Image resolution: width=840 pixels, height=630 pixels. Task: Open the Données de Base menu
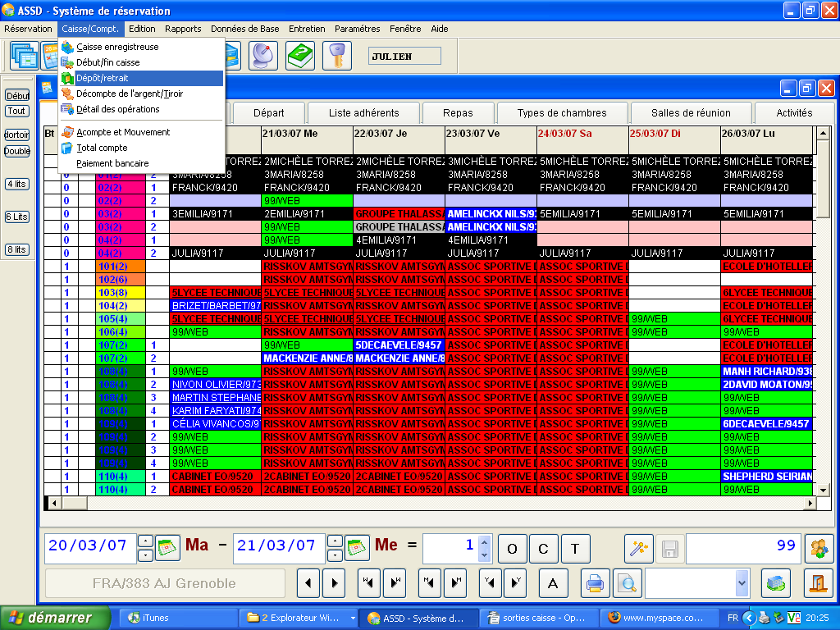coord(244,29)
